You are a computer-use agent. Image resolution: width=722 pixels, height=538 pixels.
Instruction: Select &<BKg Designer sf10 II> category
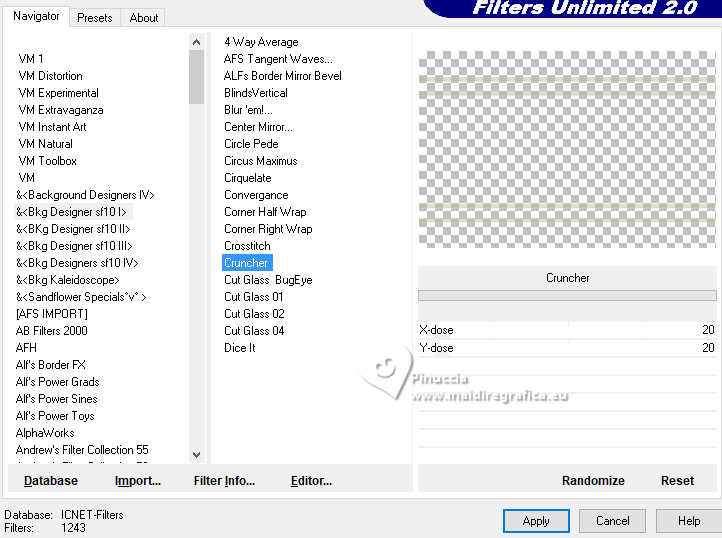[x=73, y=229]
